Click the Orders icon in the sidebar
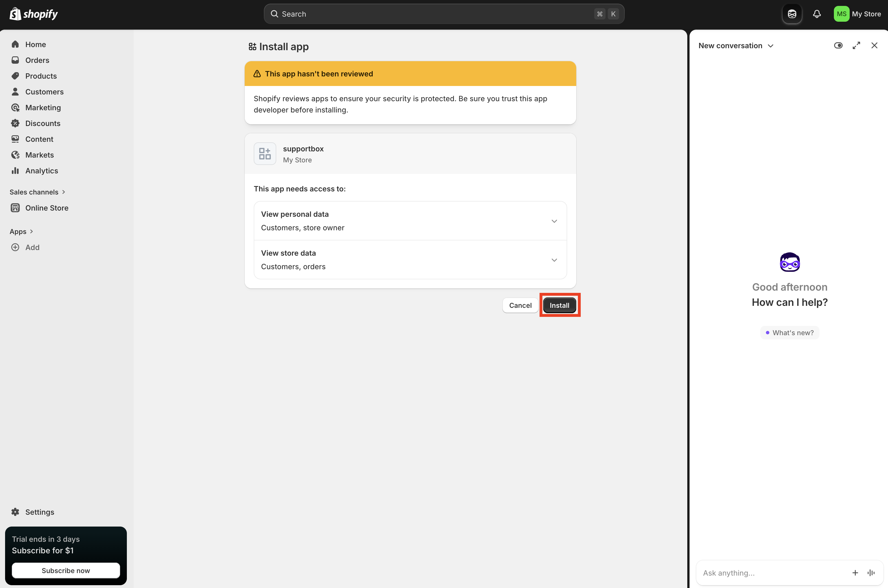 pos(15,60)
